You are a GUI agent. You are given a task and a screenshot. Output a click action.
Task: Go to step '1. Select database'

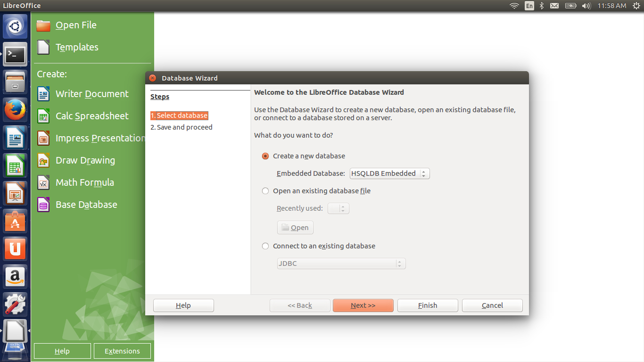click(179, 115)
